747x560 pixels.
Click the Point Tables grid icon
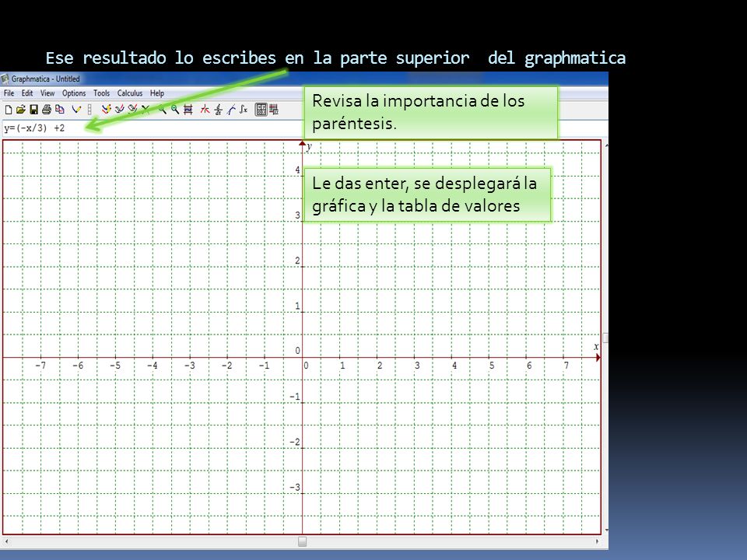pos(261,110)
